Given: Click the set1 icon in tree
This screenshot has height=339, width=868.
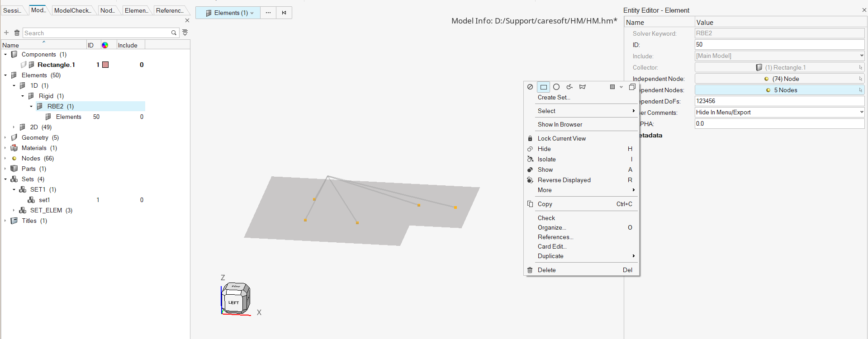Looking at the screenshot, I should tap(32, 200).
